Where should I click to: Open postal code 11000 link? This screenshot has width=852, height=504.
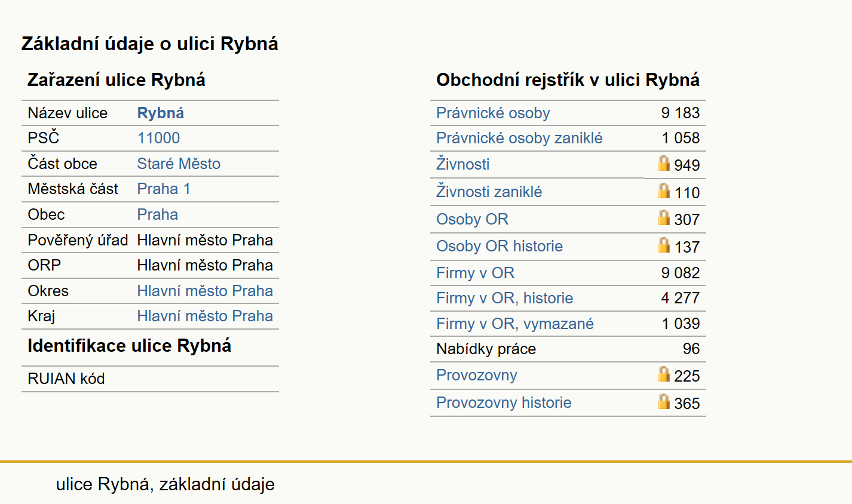tap(158, 138)
